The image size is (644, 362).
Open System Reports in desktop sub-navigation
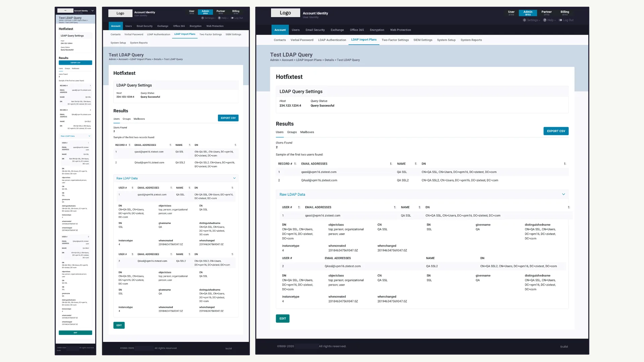point(471,40)
